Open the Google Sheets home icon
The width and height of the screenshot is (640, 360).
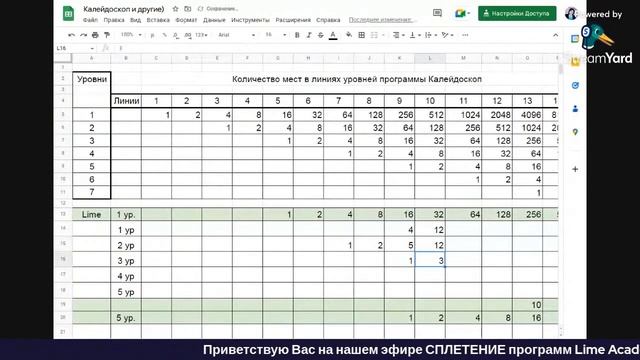point(68,13)
